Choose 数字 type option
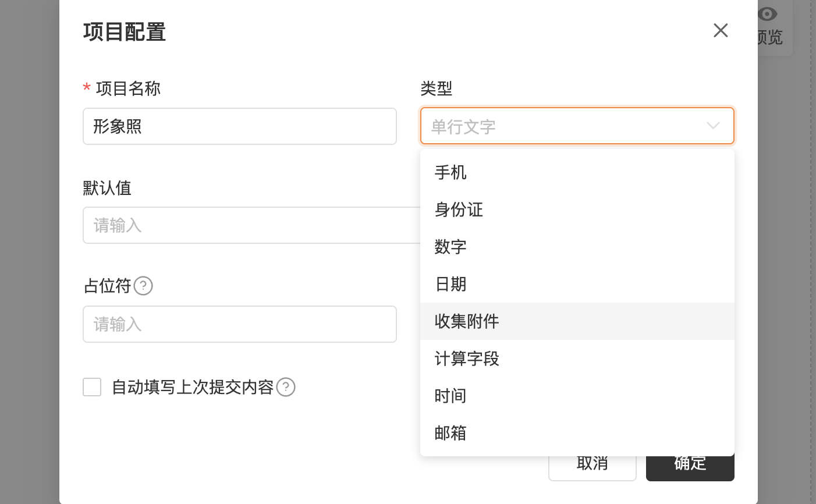 577,247
